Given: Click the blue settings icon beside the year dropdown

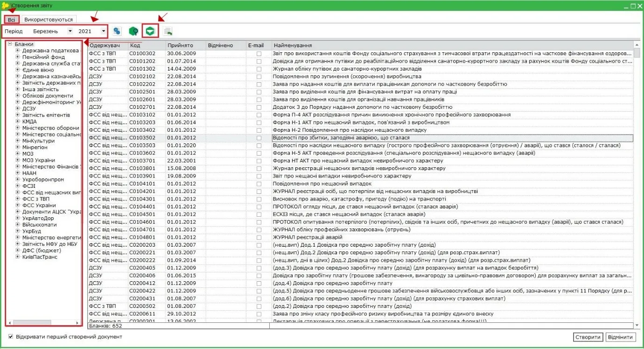Looking at the screenshot, I should click(117, 31).
